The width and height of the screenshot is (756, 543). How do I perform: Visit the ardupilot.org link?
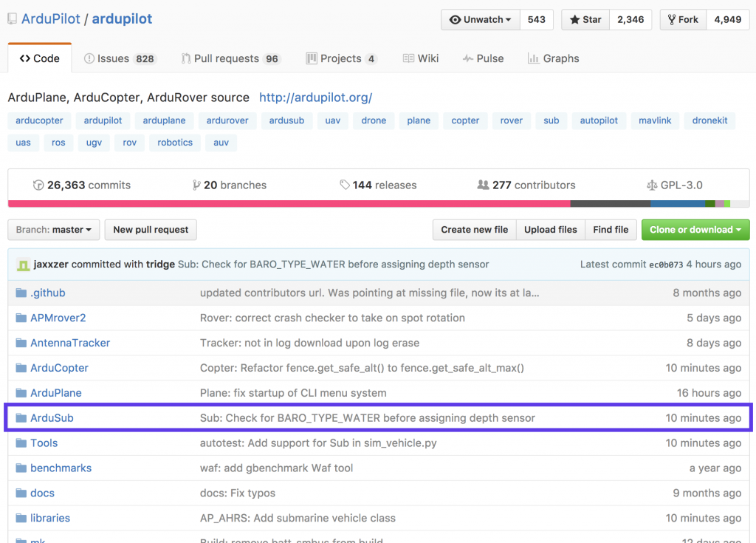tap(315, 98)
